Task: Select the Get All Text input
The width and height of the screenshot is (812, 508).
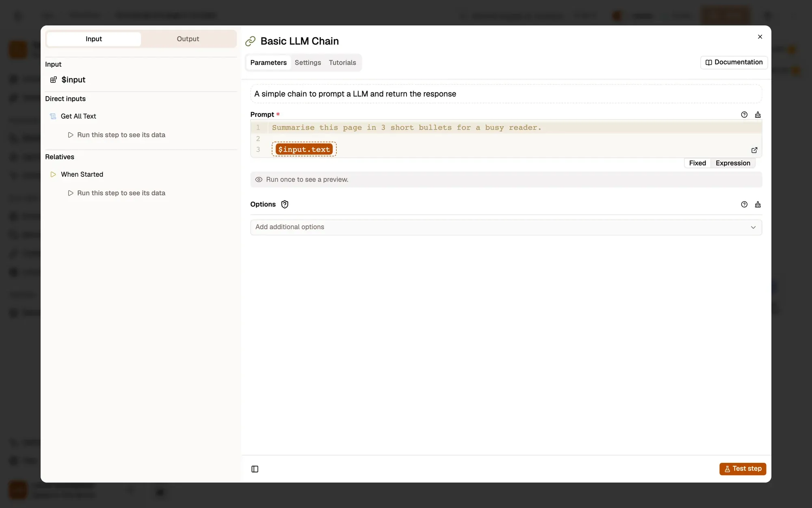Action: 78,116
